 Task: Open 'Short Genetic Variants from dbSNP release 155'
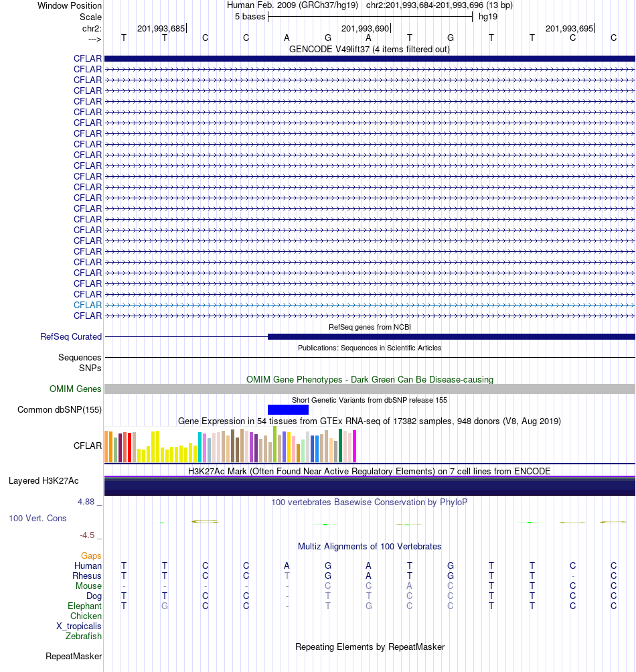(370, 400)
